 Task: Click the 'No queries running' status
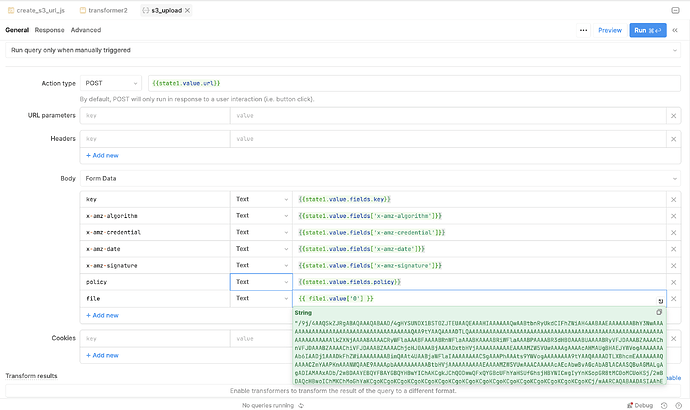pos(268,406)
